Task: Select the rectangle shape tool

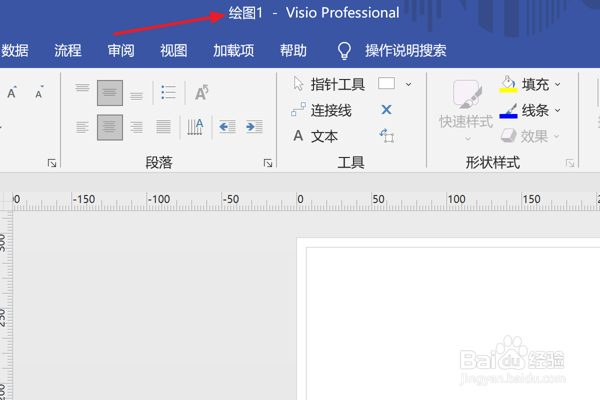Action: click(386, 83)
